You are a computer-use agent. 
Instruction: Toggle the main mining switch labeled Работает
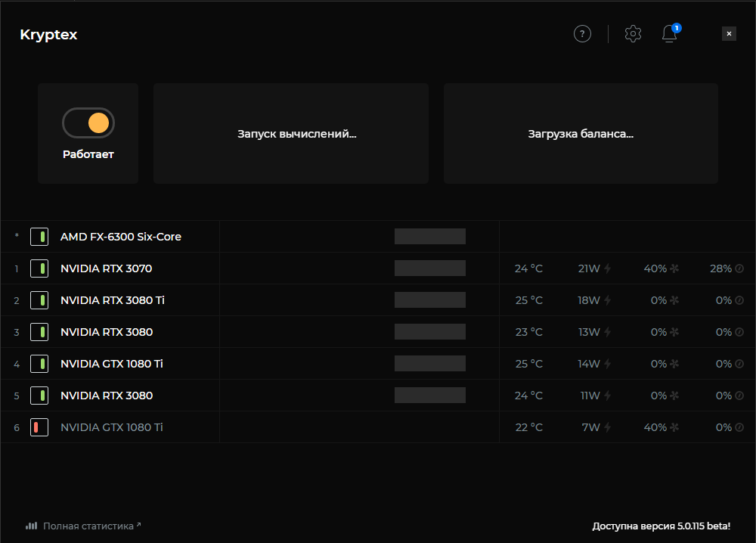coord(88,123)
